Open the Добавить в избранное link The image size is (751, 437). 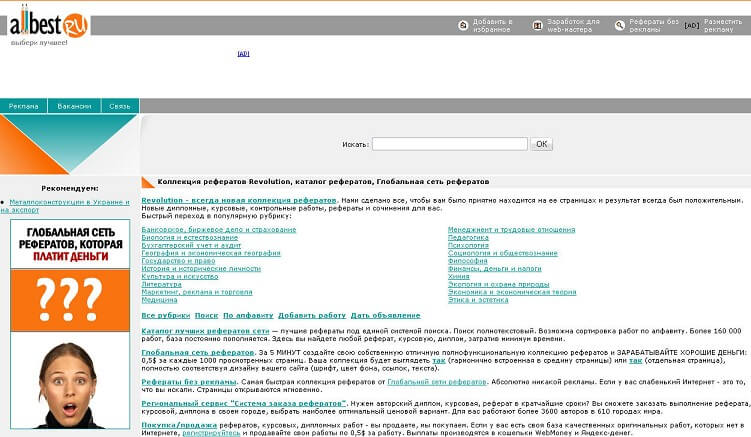pos(492,25)
